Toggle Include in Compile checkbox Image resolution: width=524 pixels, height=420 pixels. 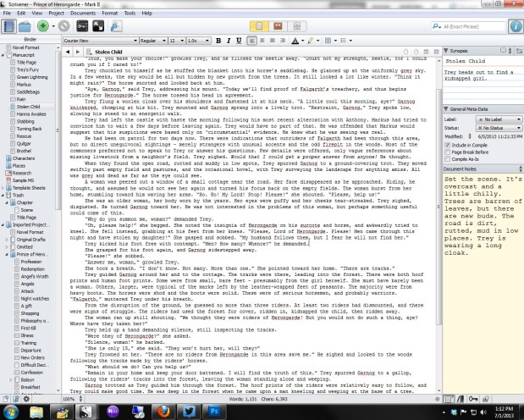click(x=447, y=145)
